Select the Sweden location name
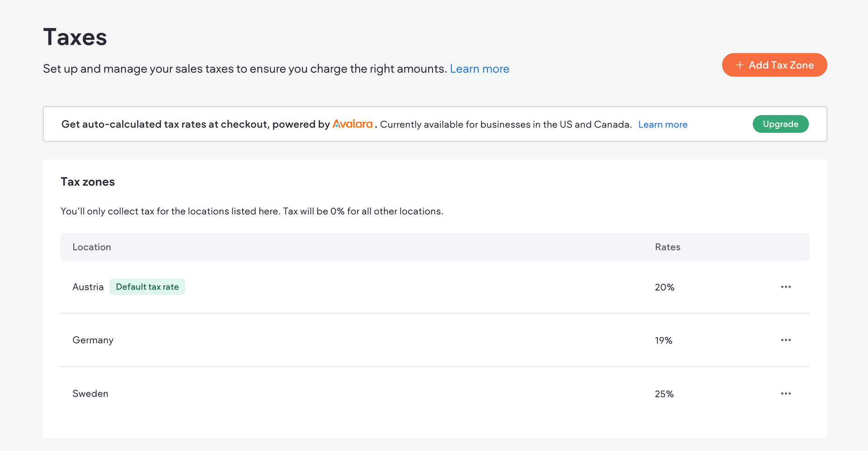 click(x=90, y=394)
